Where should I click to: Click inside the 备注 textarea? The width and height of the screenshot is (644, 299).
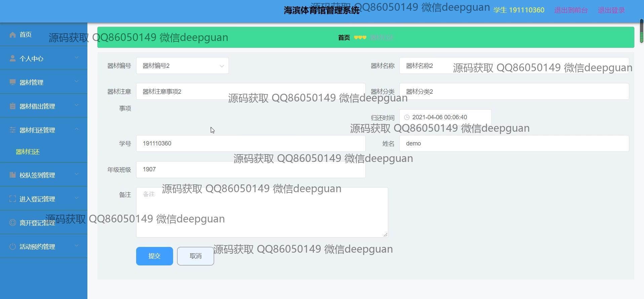coord(262,212)
